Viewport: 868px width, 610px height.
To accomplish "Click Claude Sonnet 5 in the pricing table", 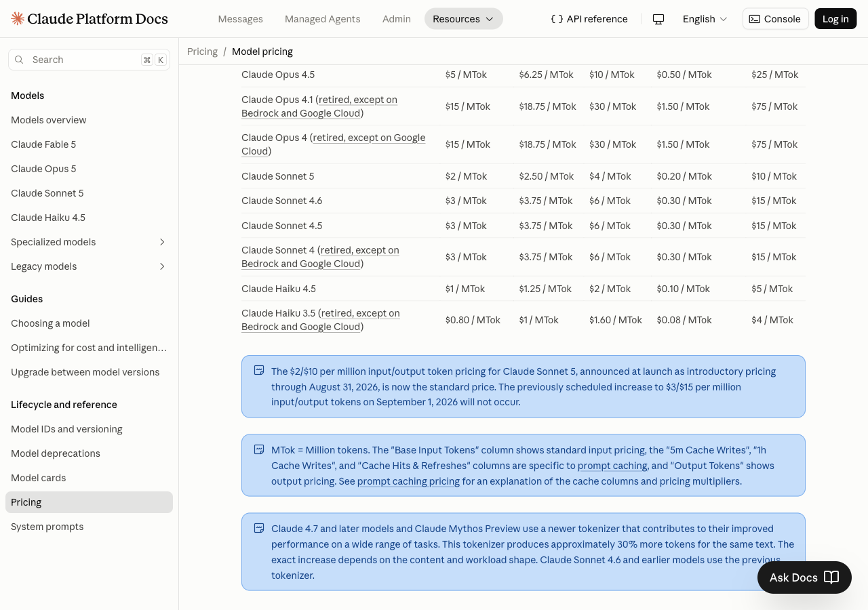I will 278,176.
